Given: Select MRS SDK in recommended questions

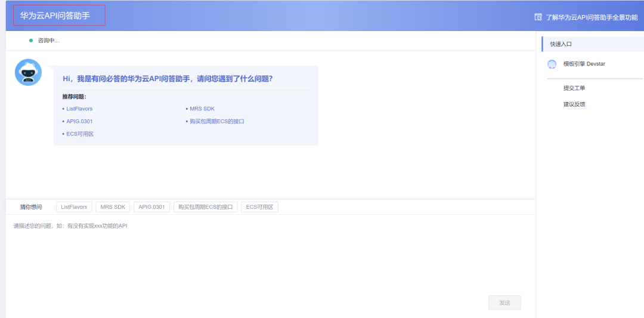Looking at the screenshot, I should [202, 109].
